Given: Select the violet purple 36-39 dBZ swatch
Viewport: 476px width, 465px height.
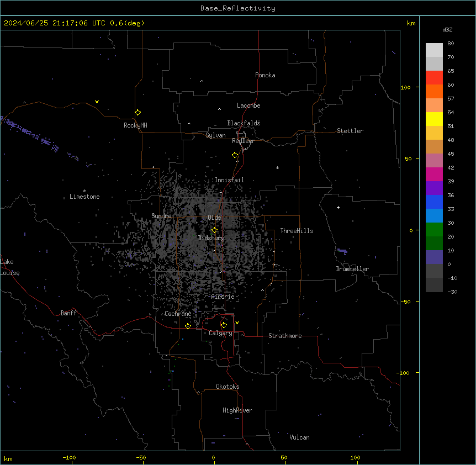Looking at the screenshot, I should pyautogui.click(x=434, y=188).
